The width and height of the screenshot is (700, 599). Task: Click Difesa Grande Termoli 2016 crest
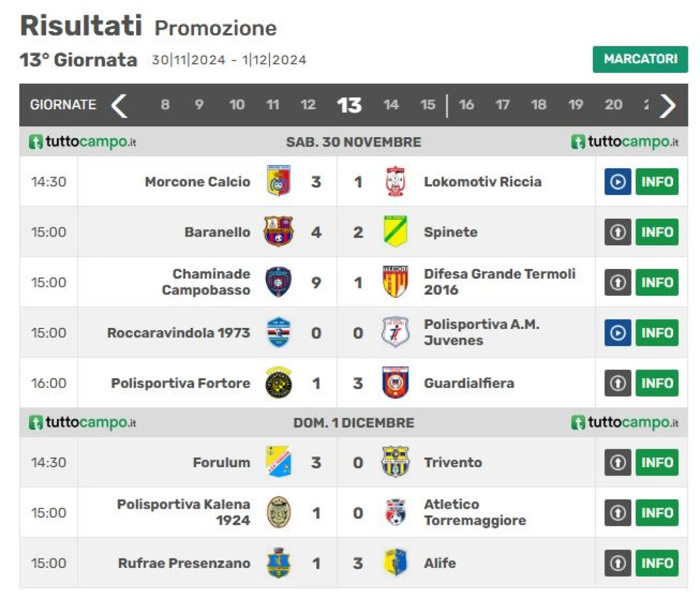[x=395, y=281]
